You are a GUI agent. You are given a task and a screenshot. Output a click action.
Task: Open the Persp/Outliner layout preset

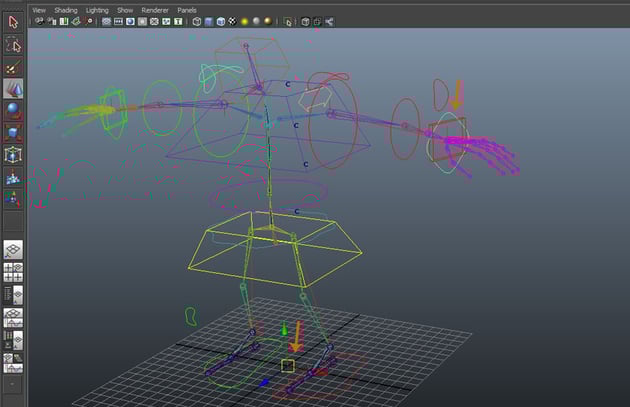14,294
